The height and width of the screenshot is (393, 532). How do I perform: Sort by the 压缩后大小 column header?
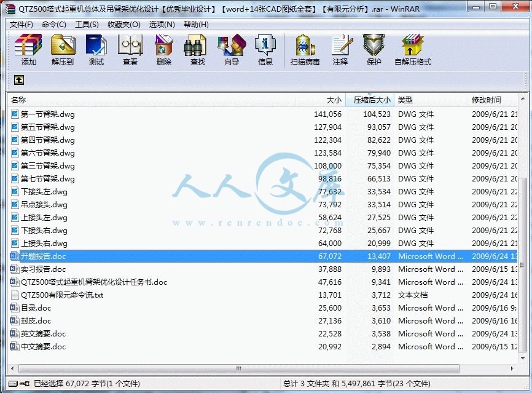click(x=369, y=100)
